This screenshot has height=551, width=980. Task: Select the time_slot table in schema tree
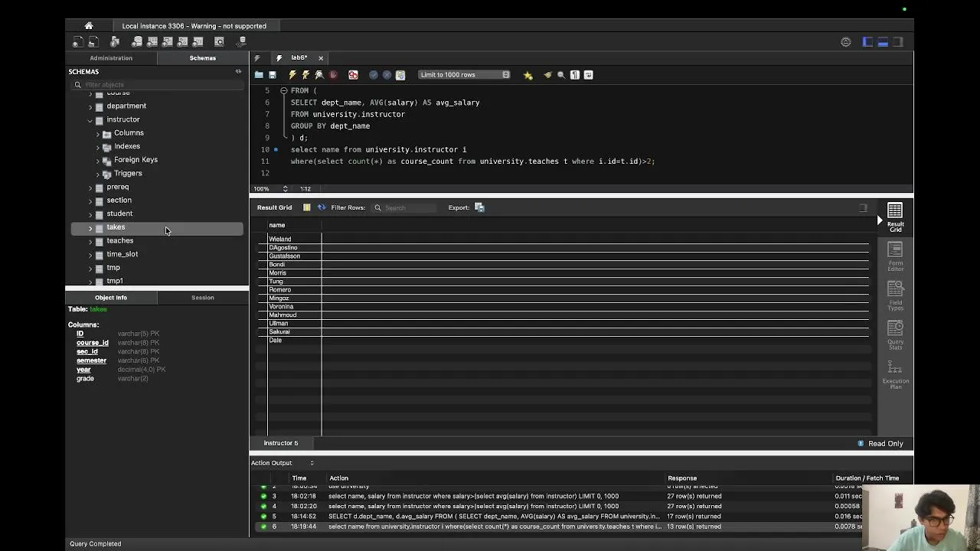[122, 254]
